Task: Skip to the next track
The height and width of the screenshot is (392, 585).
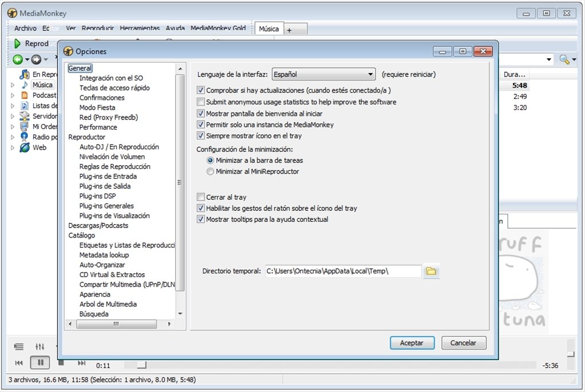Action: coord(81,362)
